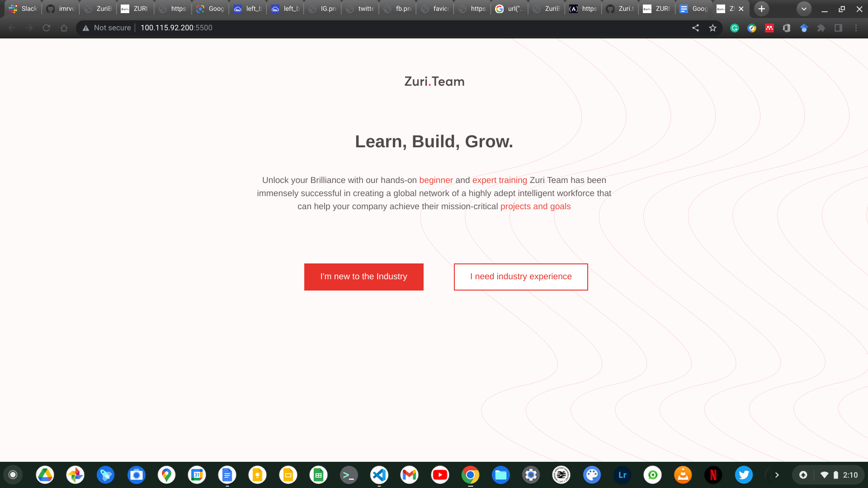Image resolution: width=868 pixels, height=488 pixels.
Task: Open the tab search dropdown arrow
Action: coord(804,9)
